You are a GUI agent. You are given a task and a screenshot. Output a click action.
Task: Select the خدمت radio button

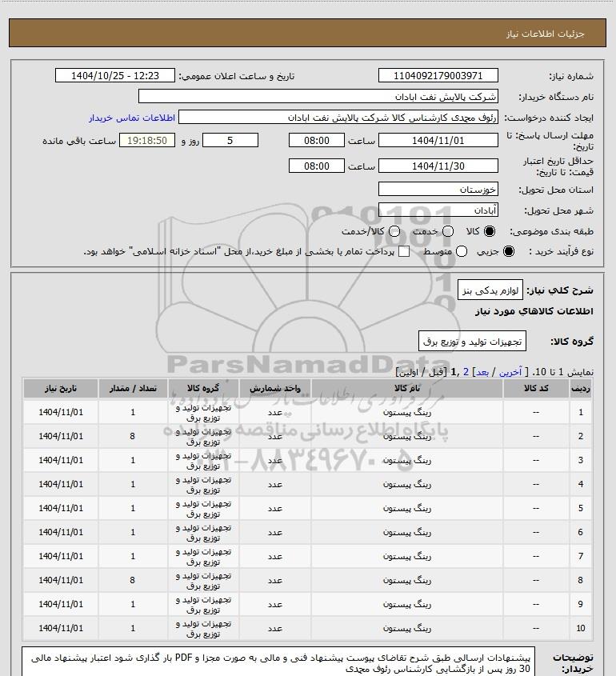[x=448, y=231]
